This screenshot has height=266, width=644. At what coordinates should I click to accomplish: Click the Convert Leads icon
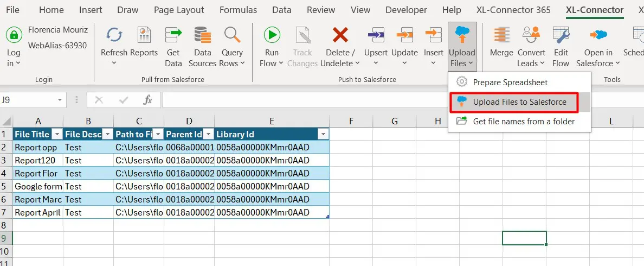pos(531,35)
